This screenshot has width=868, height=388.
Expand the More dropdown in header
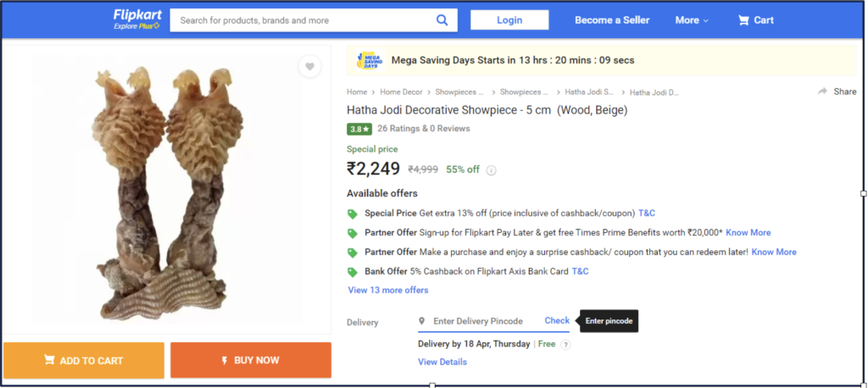coord(691,20)
